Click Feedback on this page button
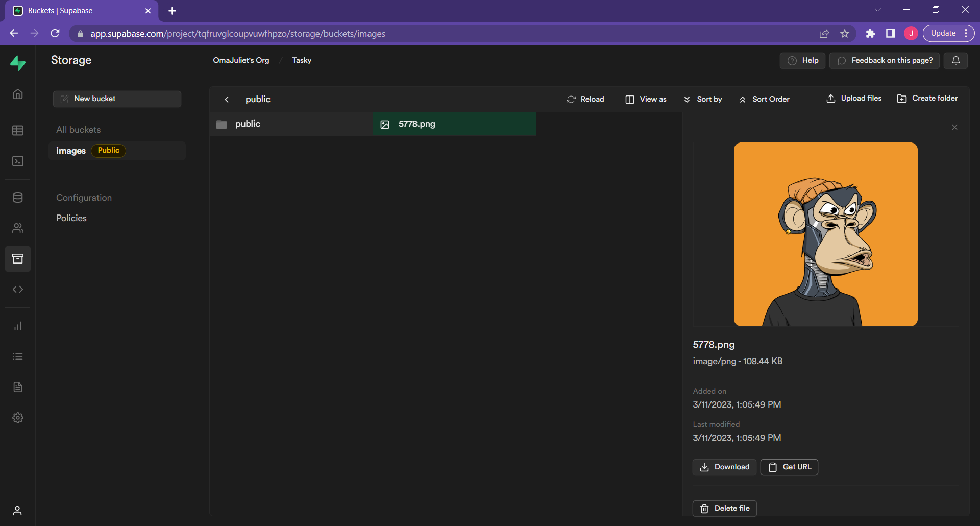Viewport: 980px width, 526px height. [x=885, y=60]
